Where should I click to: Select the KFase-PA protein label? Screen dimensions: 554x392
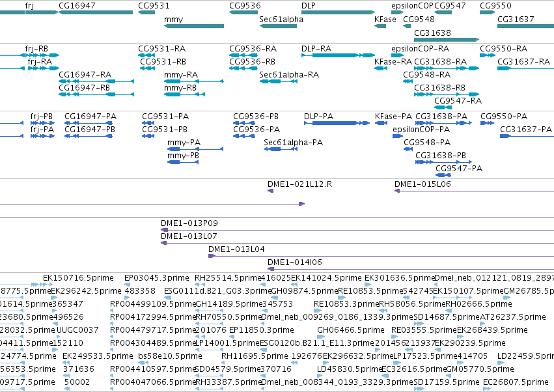click(394, 117)
